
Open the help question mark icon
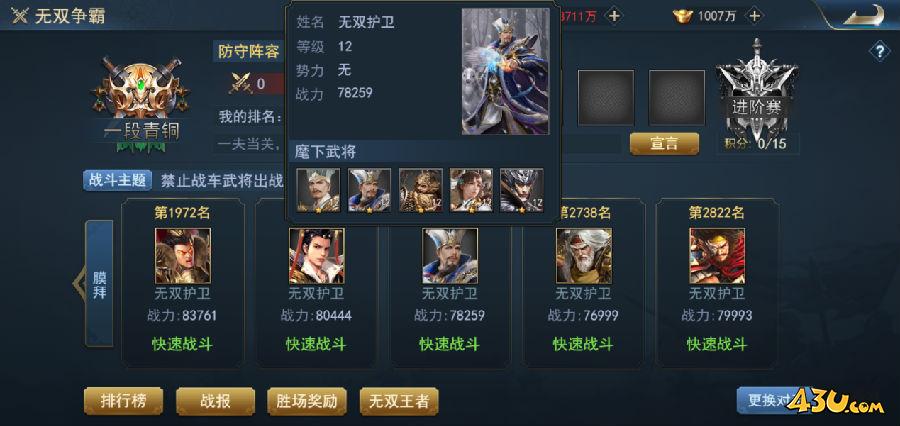(879, 52)
